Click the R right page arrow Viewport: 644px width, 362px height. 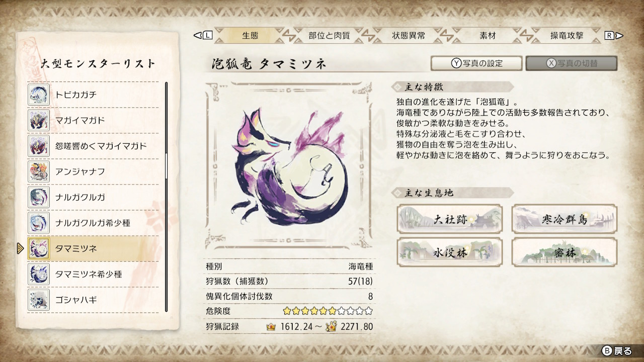tap(614, 36)
